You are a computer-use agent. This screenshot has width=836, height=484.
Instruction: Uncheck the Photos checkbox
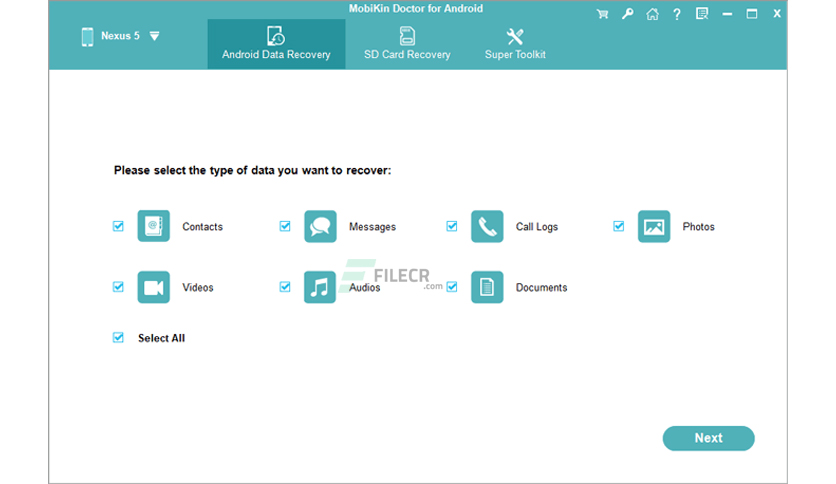618,226
